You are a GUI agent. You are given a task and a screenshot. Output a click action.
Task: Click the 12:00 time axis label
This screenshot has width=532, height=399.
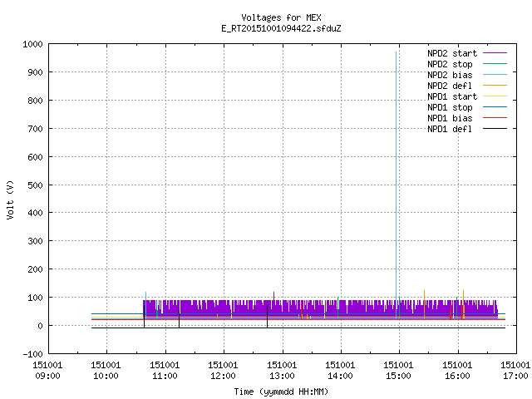223,376
